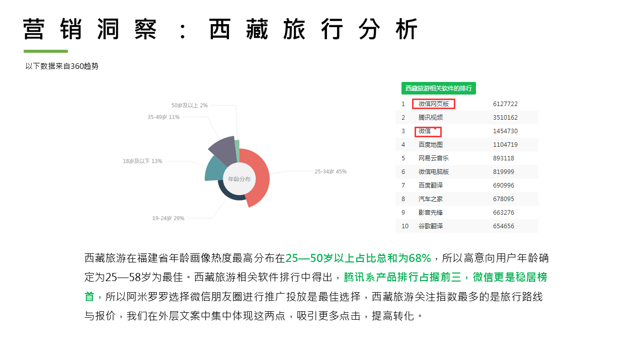The image size is (644, 362).
Task: Select the 网易云音乐 row
Action: tap(433, 158)
